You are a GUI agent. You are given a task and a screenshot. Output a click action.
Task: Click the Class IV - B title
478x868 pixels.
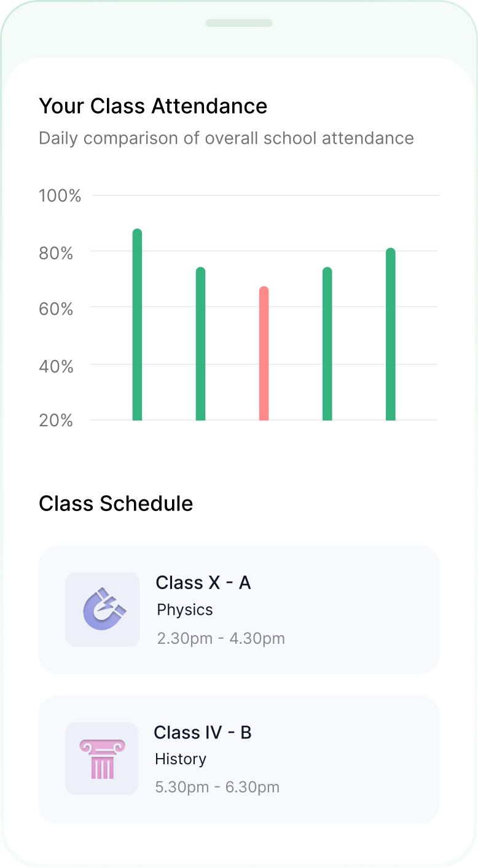(203, 732)
